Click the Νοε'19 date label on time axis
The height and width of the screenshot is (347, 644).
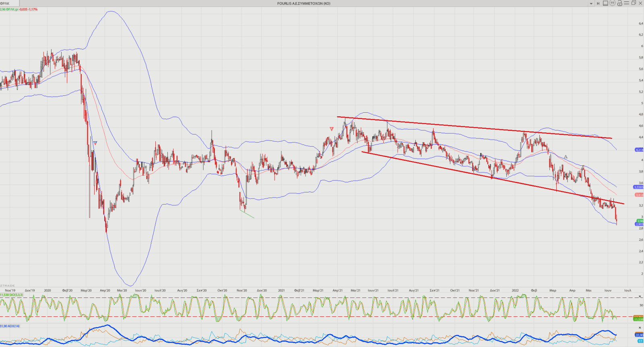pos(10,290)
